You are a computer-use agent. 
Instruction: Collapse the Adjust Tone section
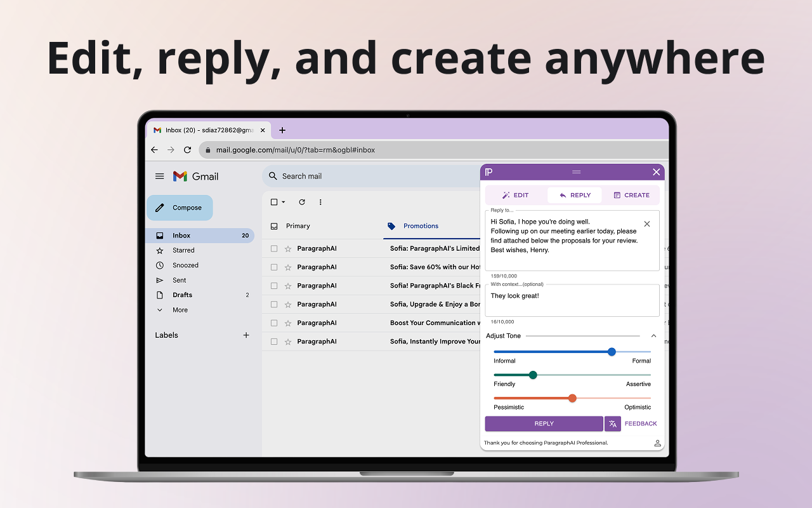coord(653,336)
